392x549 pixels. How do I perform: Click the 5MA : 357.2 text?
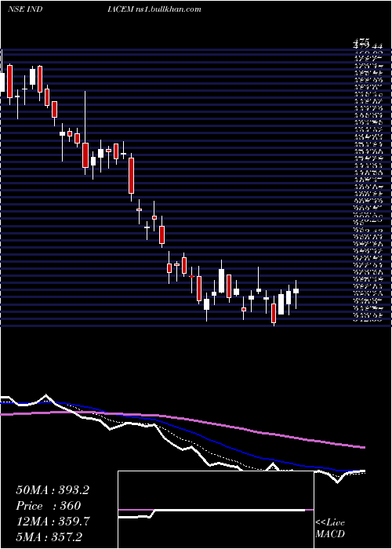(x=49, y=536)
